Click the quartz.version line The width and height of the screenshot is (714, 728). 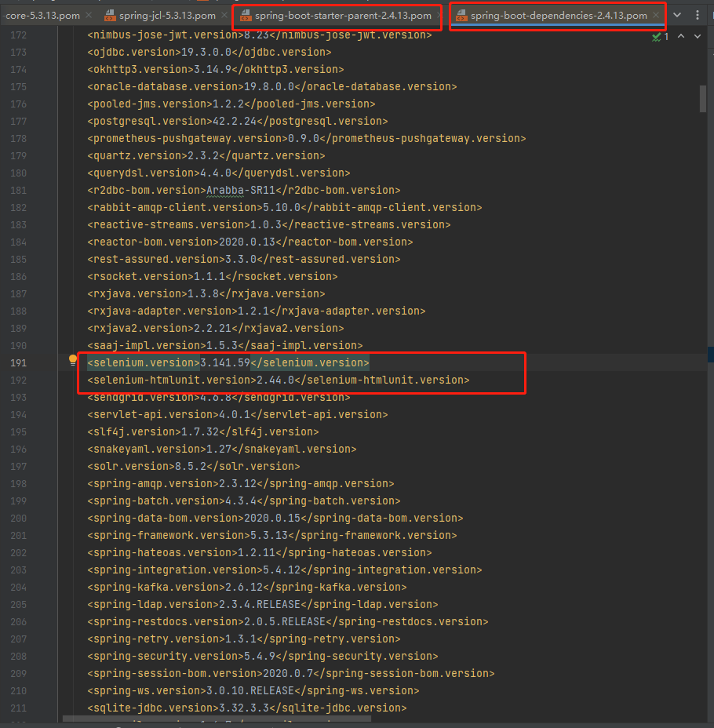pos(206,155)
